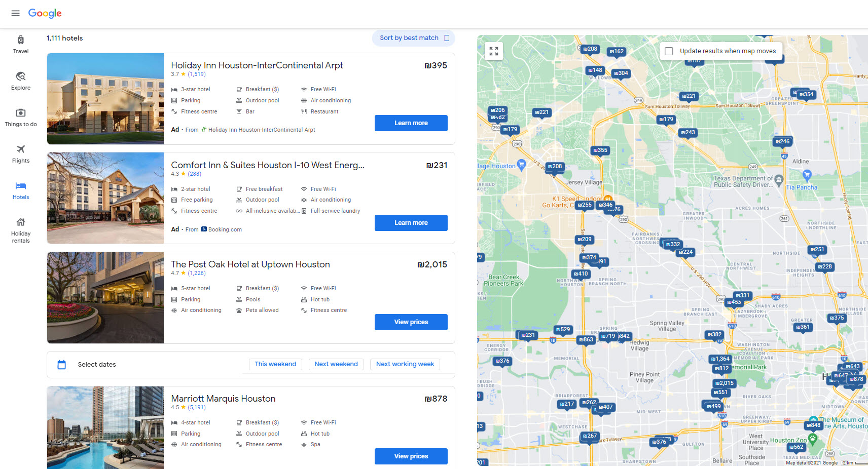868x469 pixels.
Task: Click Learn more for Holiday Inn
Action: pos(411,123)
